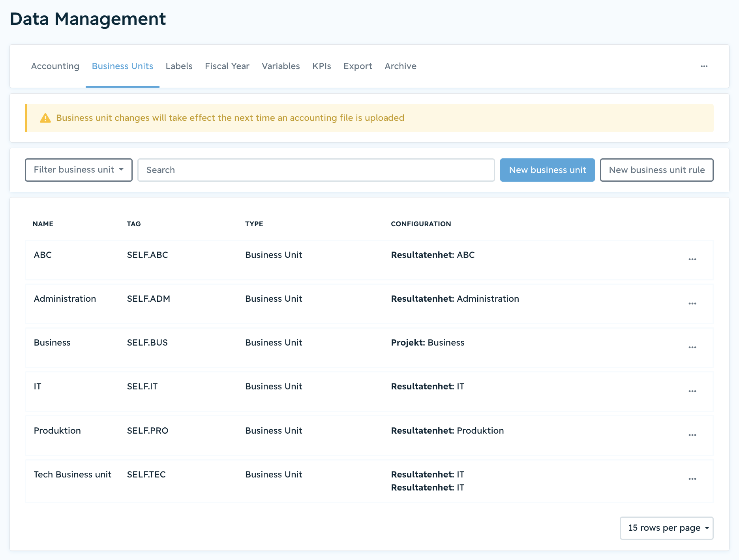Click the TAG column header
The height and width of the screenshot is (560, 739).
tap(134, 224)
